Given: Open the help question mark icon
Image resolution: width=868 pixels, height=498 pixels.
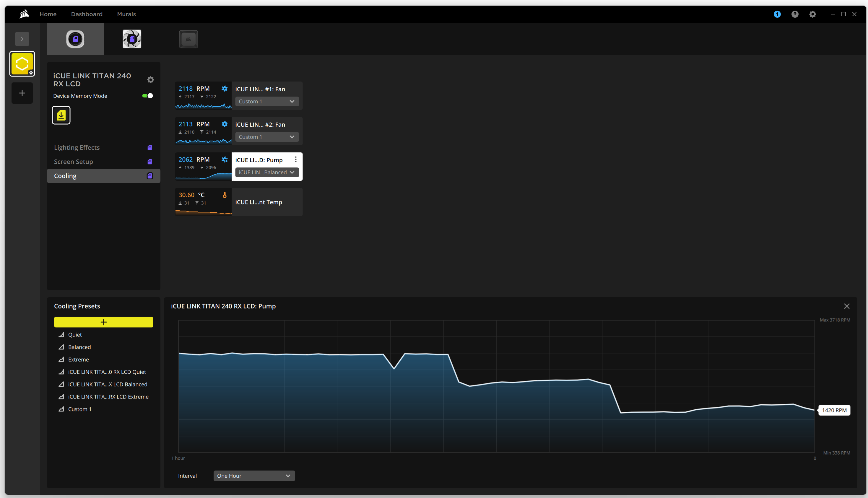Looking at the screenshot, I should tap(795, 14).
